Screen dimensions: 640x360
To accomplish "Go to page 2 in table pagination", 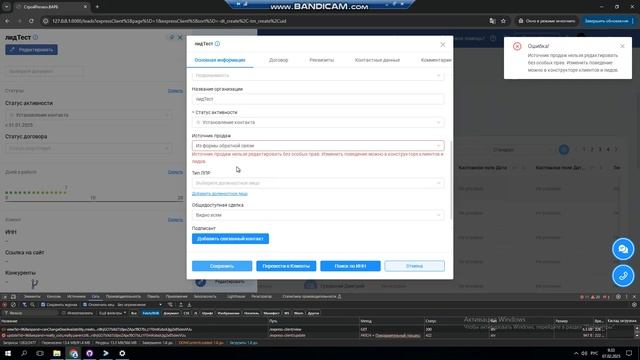I will coord(592,150).
